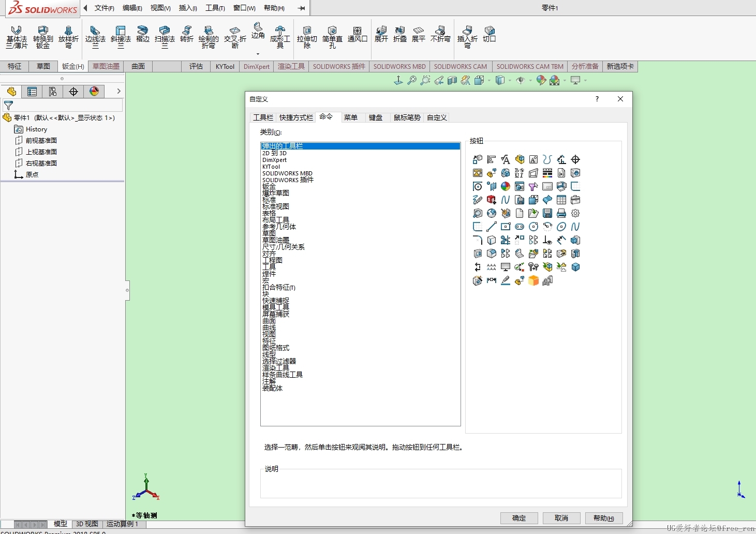This screenshot has width=756, height=534.
Task: Select the 斜接法兰 tool
Action: (121, 38)
